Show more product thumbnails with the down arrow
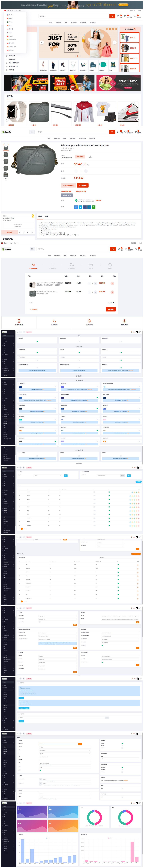 pyautogui.click(x=6, y=179)
